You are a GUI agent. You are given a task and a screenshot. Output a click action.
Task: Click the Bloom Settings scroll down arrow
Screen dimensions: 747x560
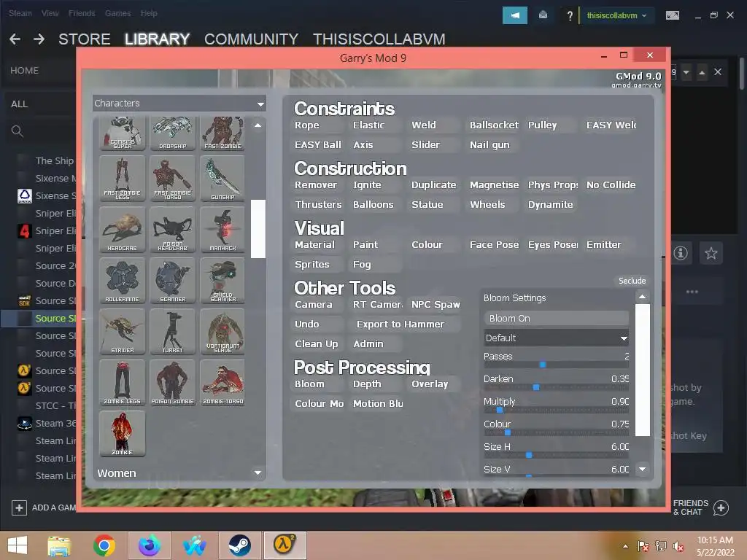coord(642,469)
